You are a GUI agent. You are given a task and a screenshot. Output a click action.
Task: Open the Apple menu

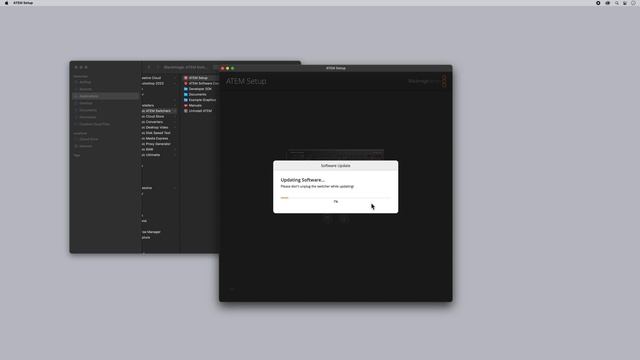coord(6,3)
